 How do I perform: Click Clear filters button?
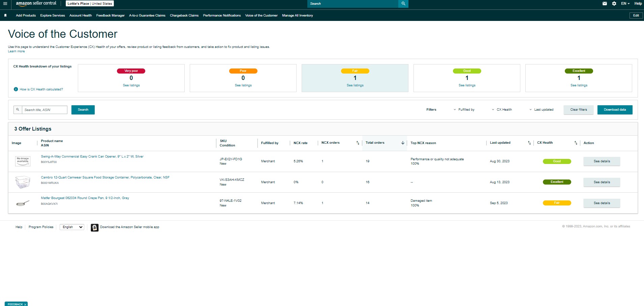pyautogui.click(x=579, y=110)
